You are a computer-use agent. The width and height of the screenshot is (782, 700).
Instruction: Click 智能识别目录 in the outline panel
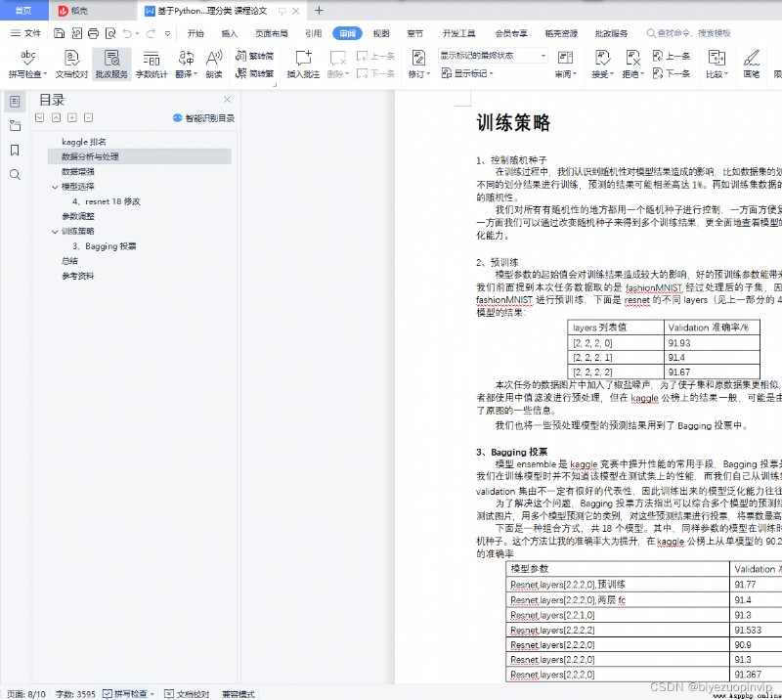click(204, 118)
